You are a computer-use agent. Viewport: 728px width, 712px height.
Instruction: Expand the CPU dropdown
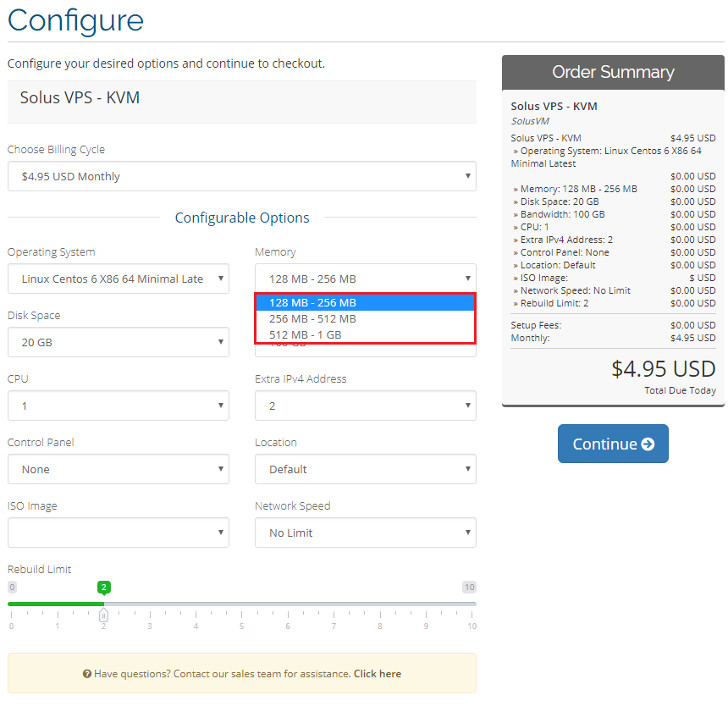tap(119, 406)
